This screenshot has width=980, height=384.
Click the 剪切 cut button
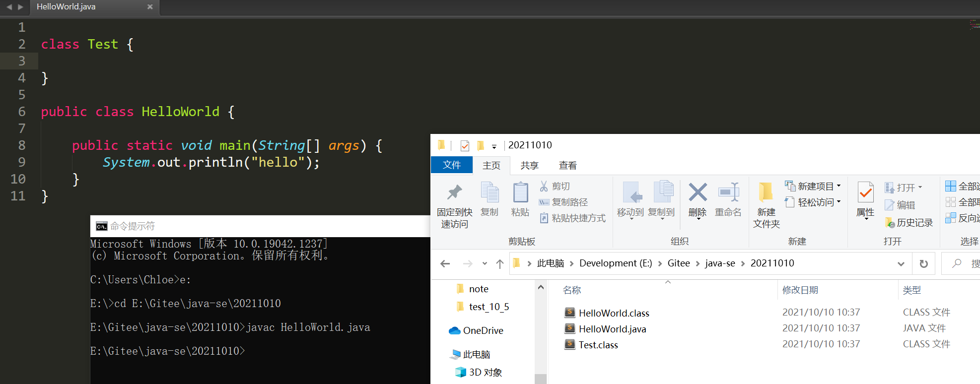[555, 186]
